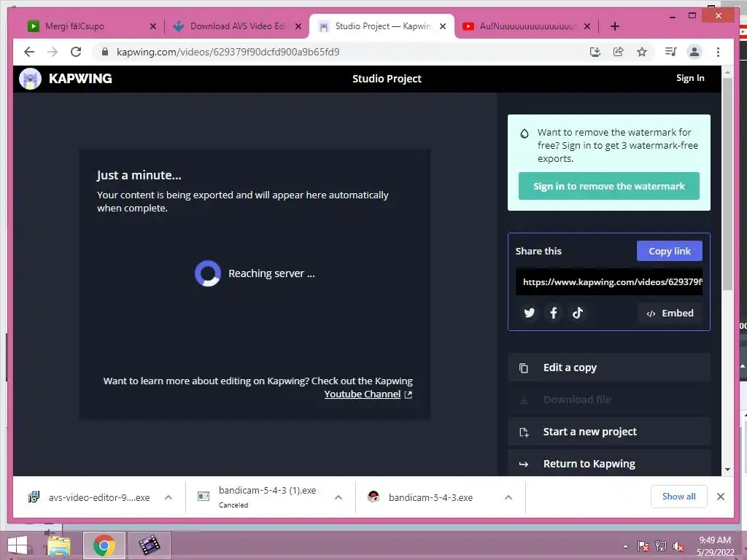
Task: Select the share URL text field
Action: click(x=609, y=282)
